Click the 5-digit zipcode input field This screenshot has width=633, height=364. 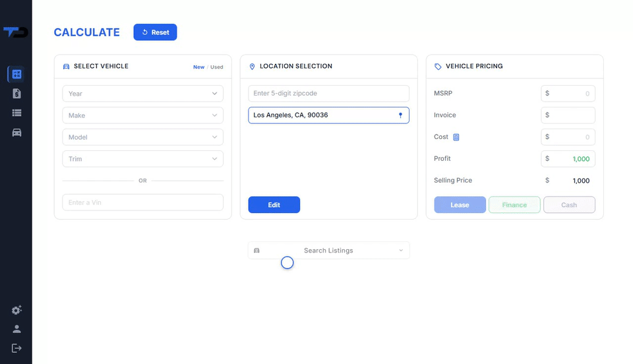328,94
